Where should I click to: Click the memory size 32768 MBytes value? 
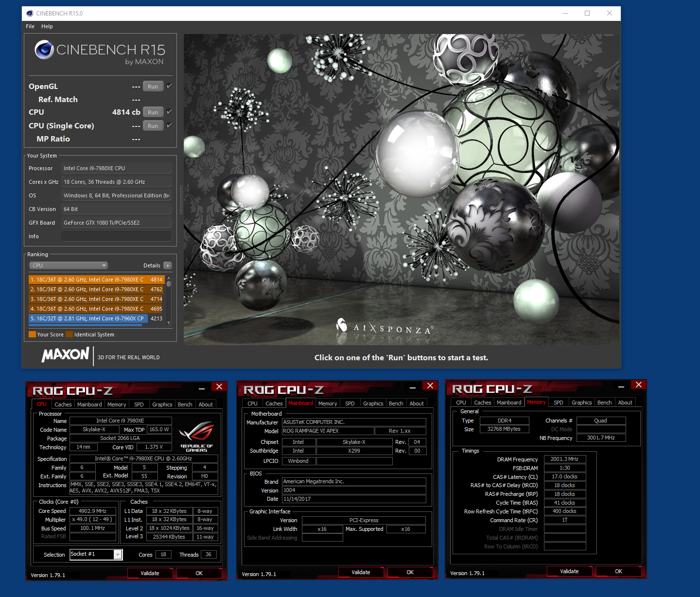click(504, 429)
